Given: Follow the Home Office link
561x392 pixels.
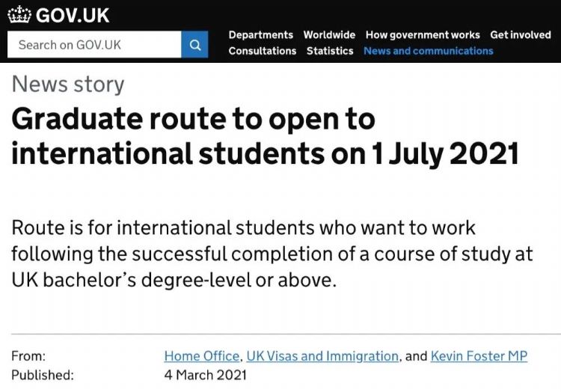Looking at the screenshot, I should coord(202,356).
